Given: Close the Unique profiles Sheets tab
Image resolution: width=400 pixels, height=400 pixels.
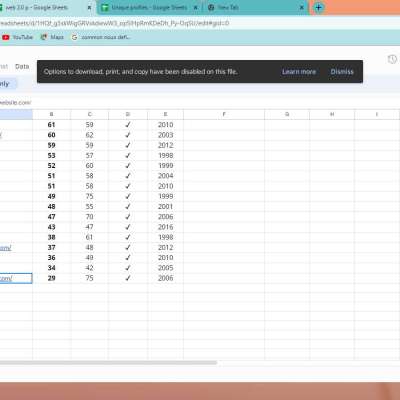Looking at the screenshot, I should (196, 7).
